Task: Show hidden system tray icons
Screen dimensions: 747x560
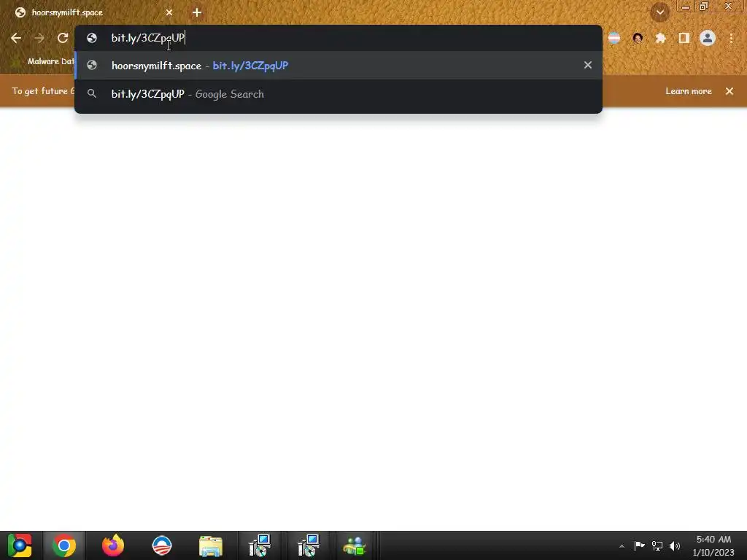Action: (622, 546)
